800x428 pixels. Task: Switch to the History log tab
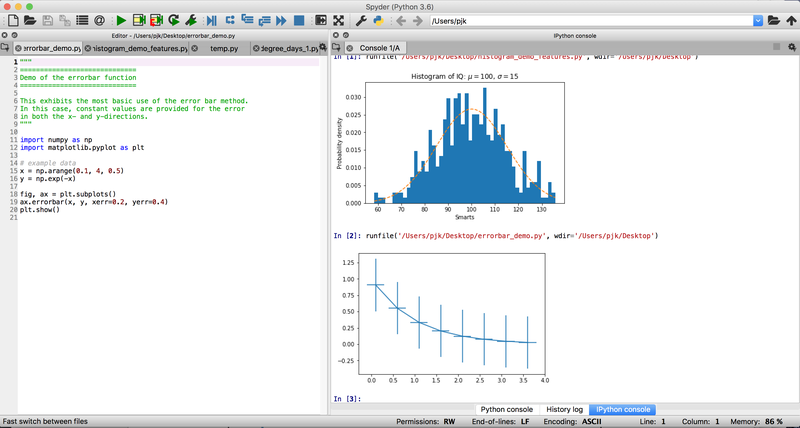pyautogui.click(x=564, y=409)
